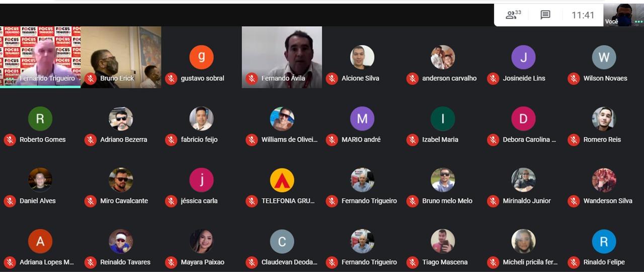Click muted mic icon beside Rinaldo Felipe
Viewport: 644px width, 272px height.
(574, 262)
